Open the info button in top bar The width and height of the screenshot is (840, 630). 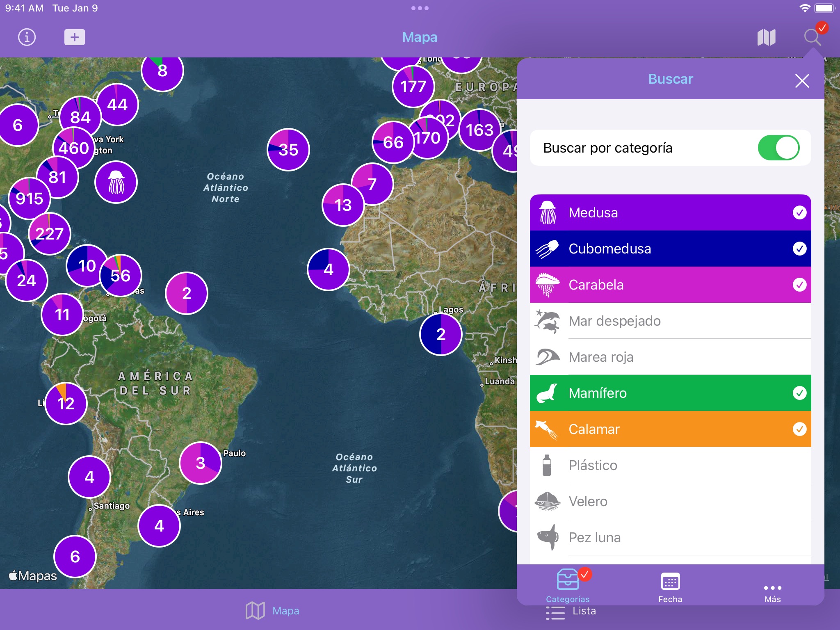pos(27,37)
